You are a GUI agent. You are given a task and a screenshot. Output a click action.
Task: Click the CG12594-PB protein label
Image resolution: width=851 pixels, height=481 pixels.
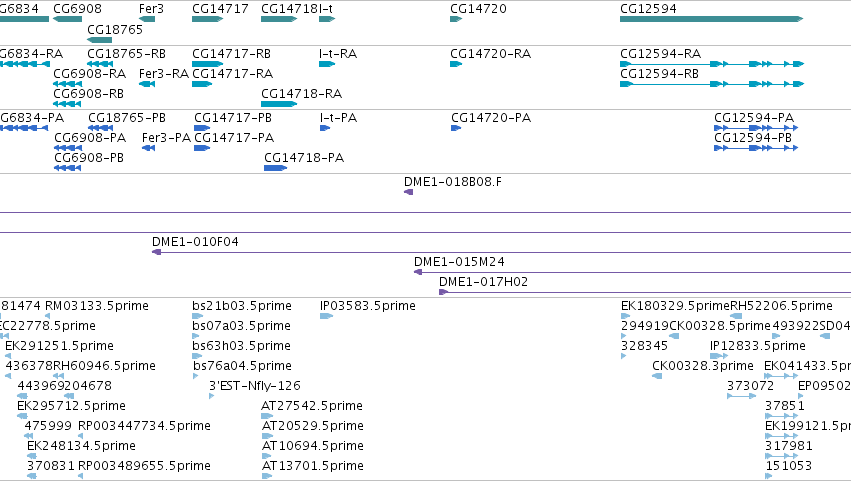point(753,138)
